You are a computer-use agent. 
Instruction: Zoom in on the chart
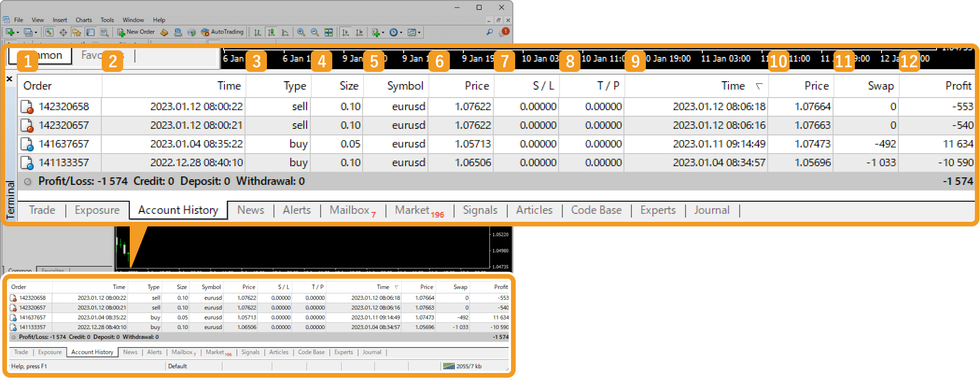(301, 32)
